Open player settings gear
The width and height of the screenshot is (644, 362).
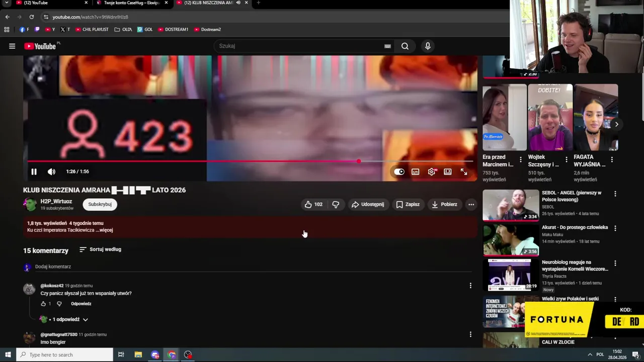point(432,172)
